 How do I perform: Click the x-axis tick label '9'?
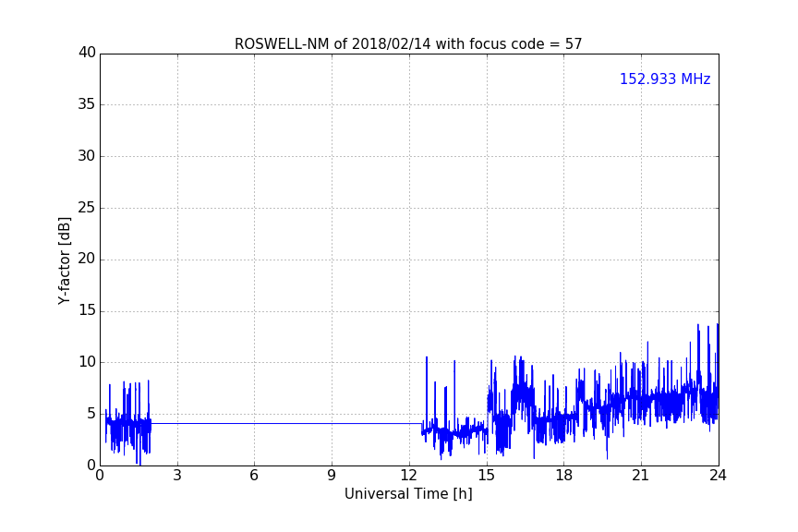coord(332,476)
